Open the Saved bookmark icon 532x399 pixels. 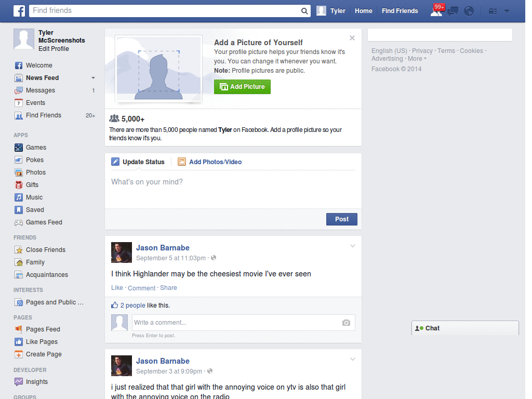tap(19, 210)
